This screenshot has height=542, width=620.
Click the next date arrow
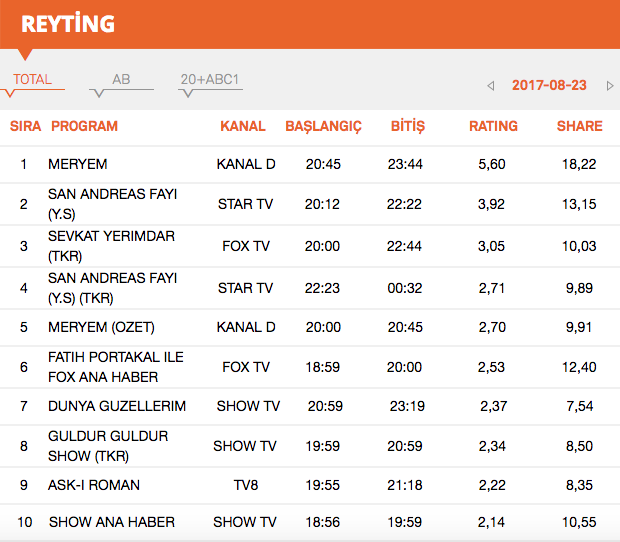click(610, 86)
